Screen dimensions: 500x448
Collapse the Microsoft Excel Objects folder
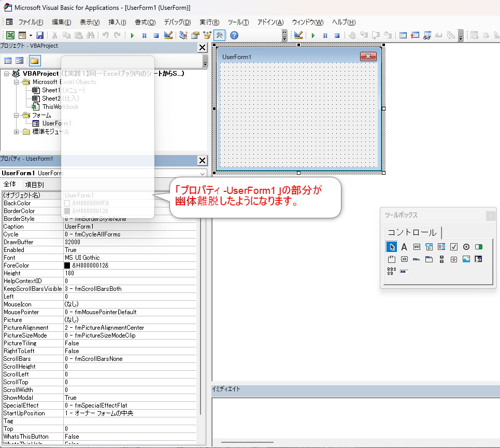16,82
